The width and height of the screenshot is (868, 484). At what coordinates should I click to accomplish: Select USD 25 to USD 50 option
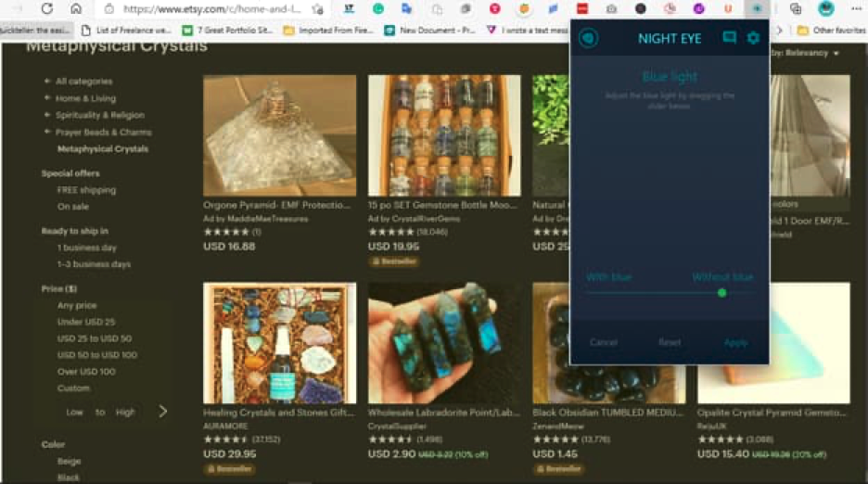click(94, 338)
